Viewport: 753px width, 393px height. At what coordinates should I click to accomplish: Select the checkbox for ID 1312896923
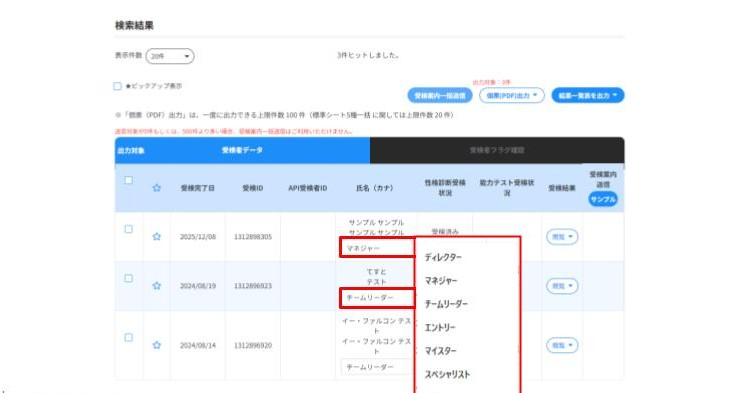coord(128,278)
